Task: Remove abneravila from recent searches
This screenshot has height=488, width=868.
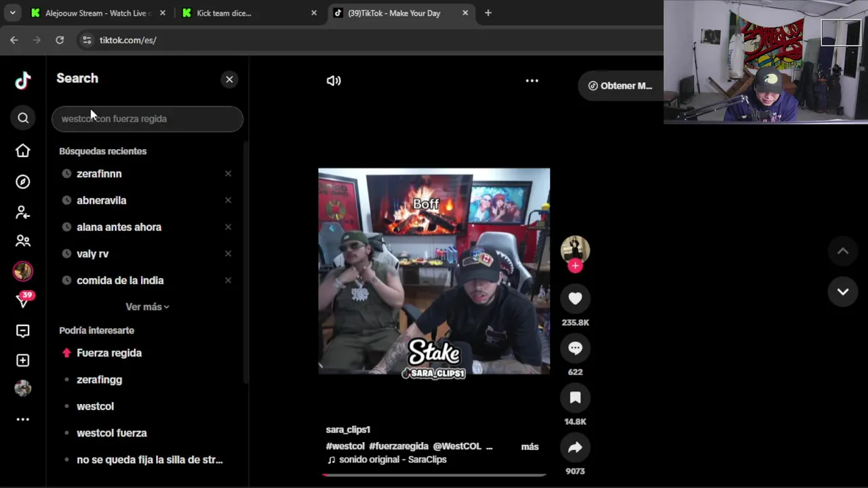Action: (228, 200)
